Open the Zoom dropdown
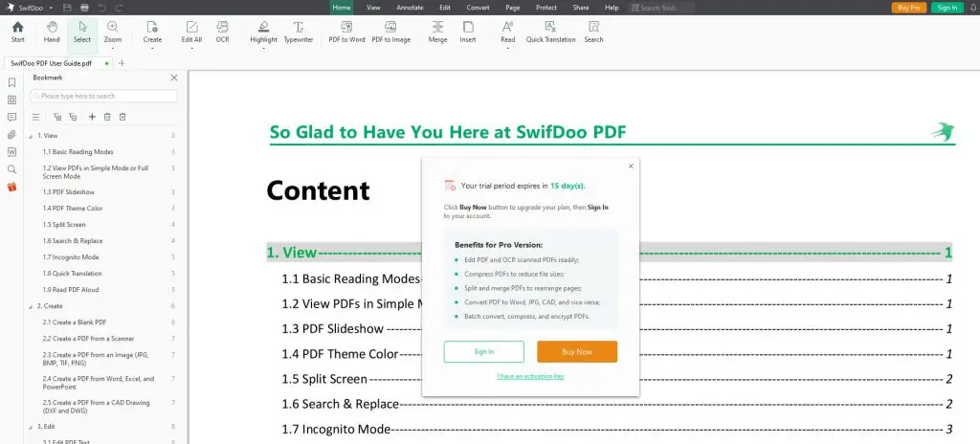This screenshot has width=980, height=444. coord(113,48)
